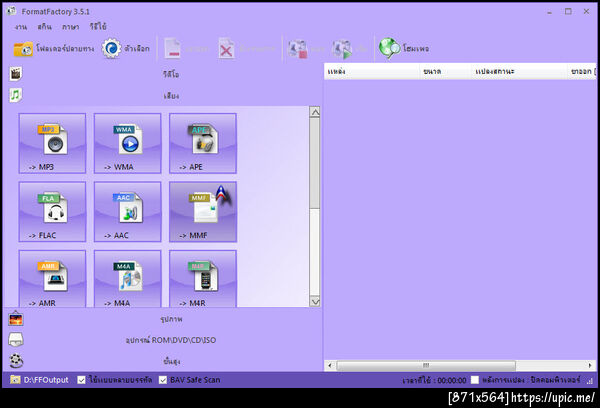Toggle the BAV Safe Scan checkbox
Image resolution: width=600 pixels, height=408 pixels.
tap(163, 380)
